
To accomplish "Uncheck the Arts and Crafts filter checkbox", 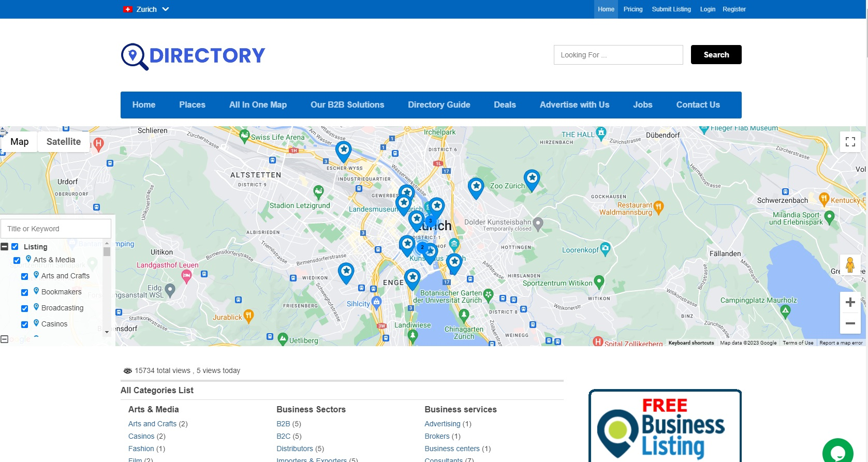I will coord(24,276).
